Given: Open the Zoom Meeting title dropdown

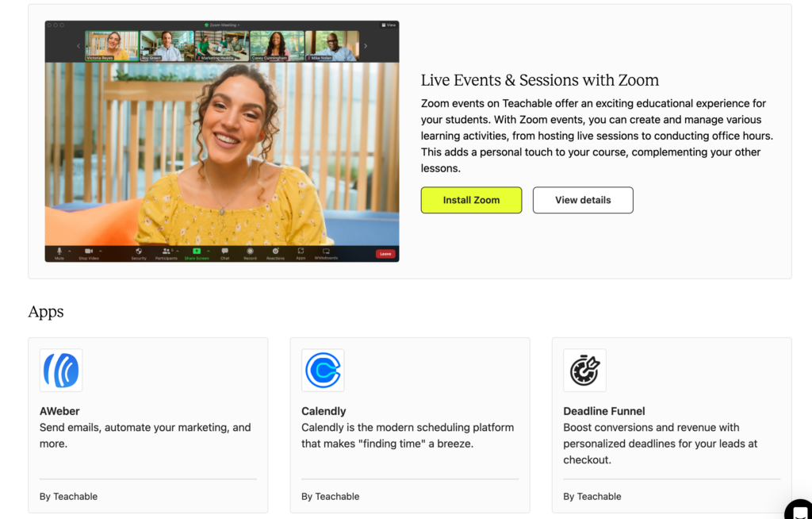Looking at the screenshot, I should point(224,25).
